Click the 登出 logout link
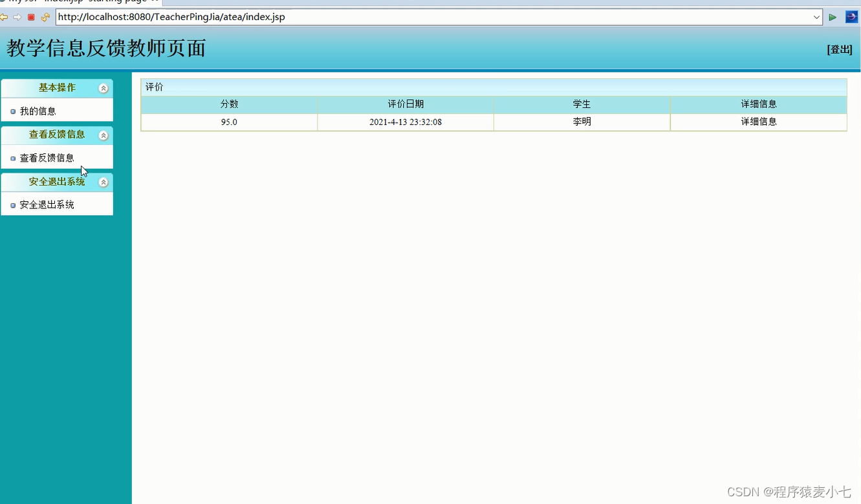The image size is (861, 504). click(x=840, y=49)
